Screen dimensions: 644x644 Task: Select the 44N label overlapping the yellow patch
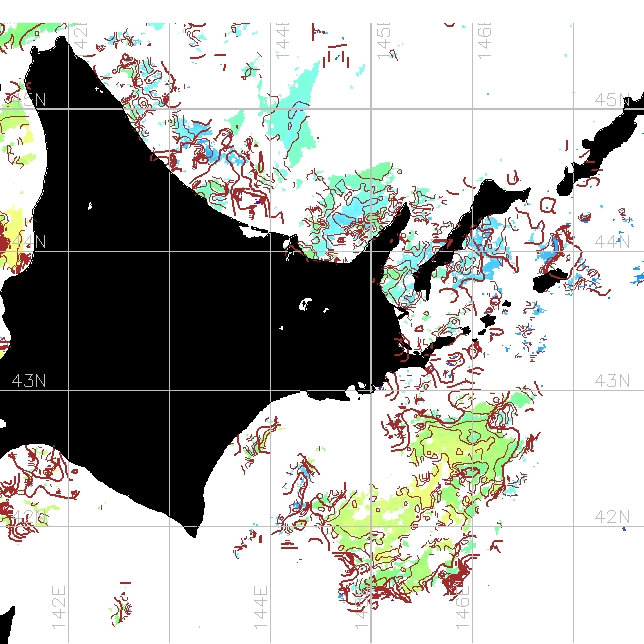tap(29, 242)
